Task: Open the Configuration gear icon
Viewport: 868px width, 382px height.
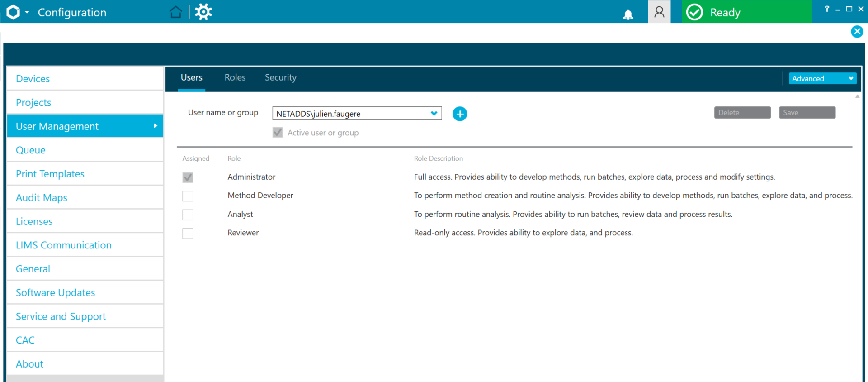Action: (x=203, y=12)
